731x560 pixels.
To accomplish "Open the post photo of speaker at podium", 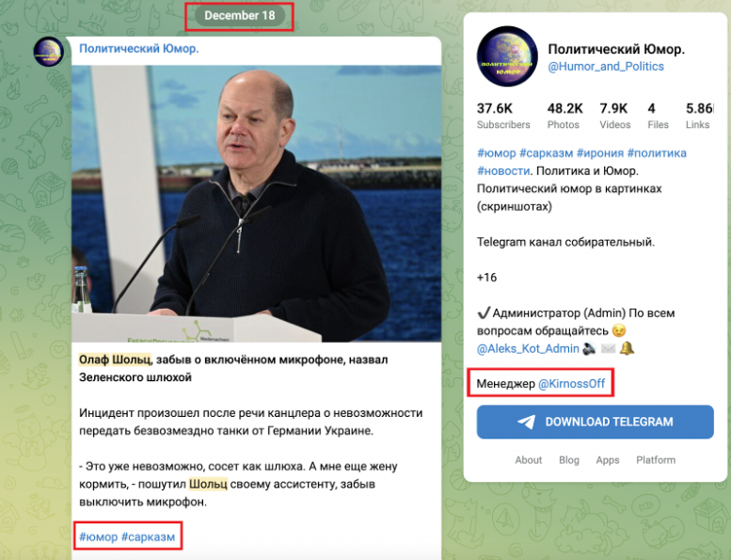I will [x=257, y=203].
